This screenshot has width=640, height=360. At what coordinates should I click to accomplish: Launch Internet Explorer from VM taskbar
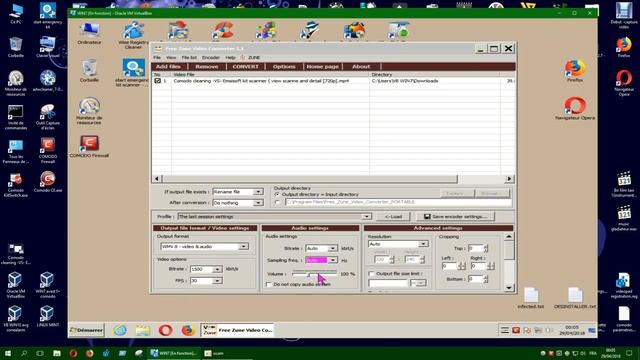(x=120, y=330)
